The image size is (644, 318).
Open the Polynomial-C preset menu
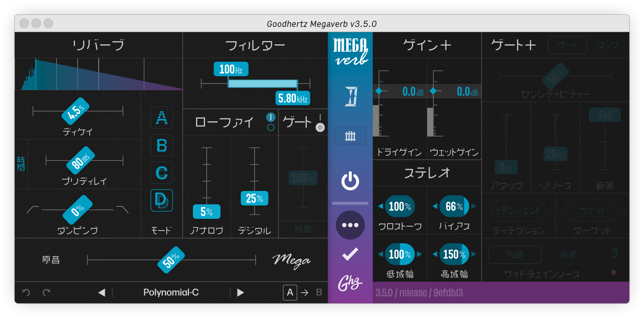tap(171, 292)
